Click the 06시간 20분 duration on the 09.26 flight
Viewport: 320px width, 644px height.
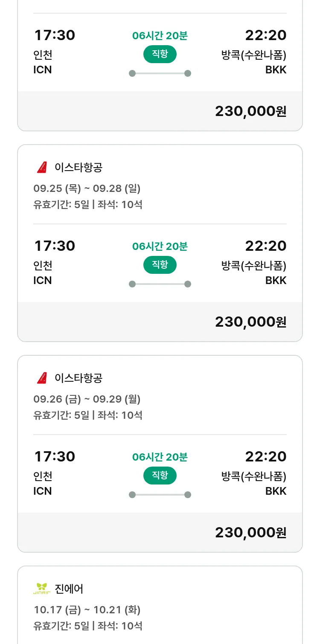pos(160,457)
